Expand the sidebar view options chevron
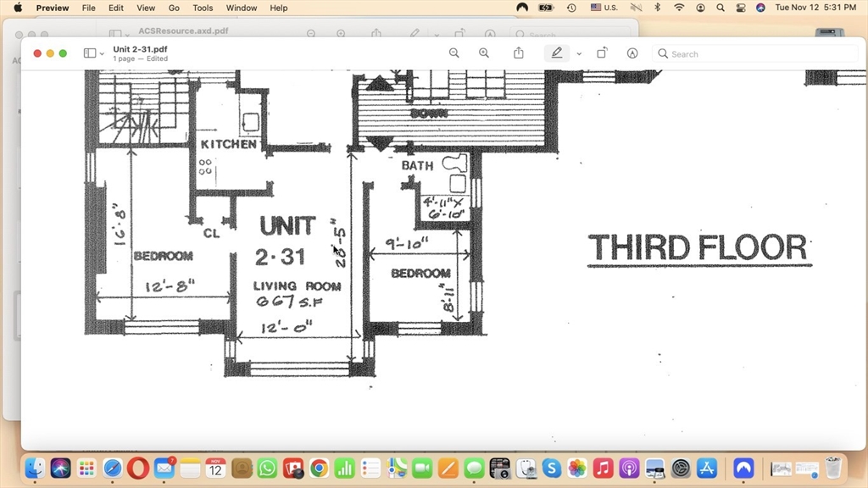 103,53
